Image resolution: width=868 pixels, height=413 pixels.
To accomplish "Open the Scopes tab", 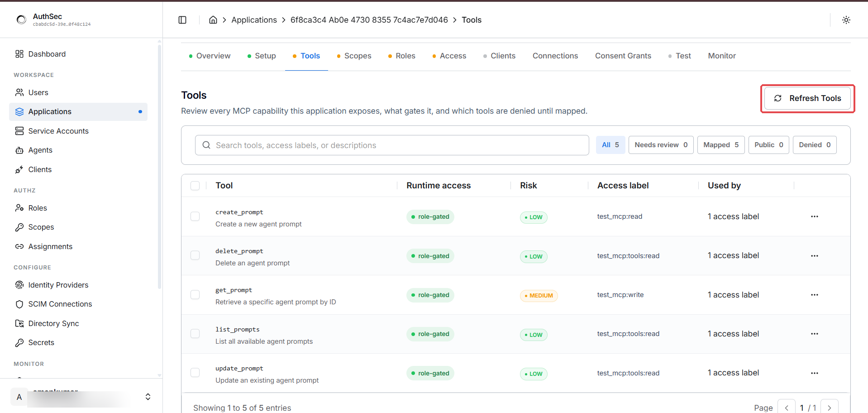I will 354,56.
